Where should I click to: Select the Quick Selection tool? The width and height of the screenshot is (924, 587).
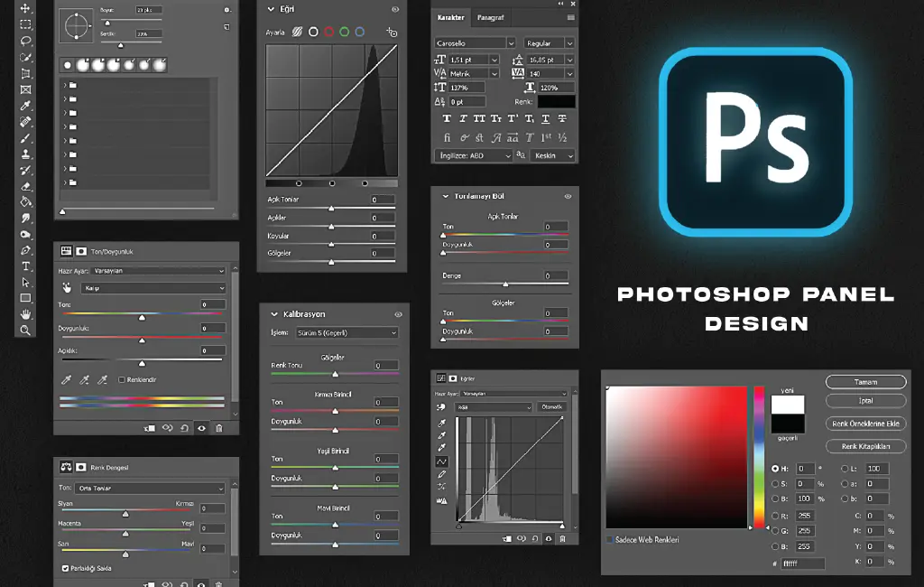(x=25, y=57)
